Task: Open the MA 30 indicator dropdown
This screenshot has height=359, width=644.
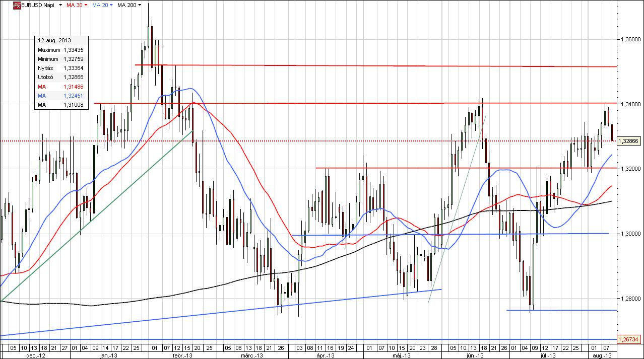Action: (86, 5)
